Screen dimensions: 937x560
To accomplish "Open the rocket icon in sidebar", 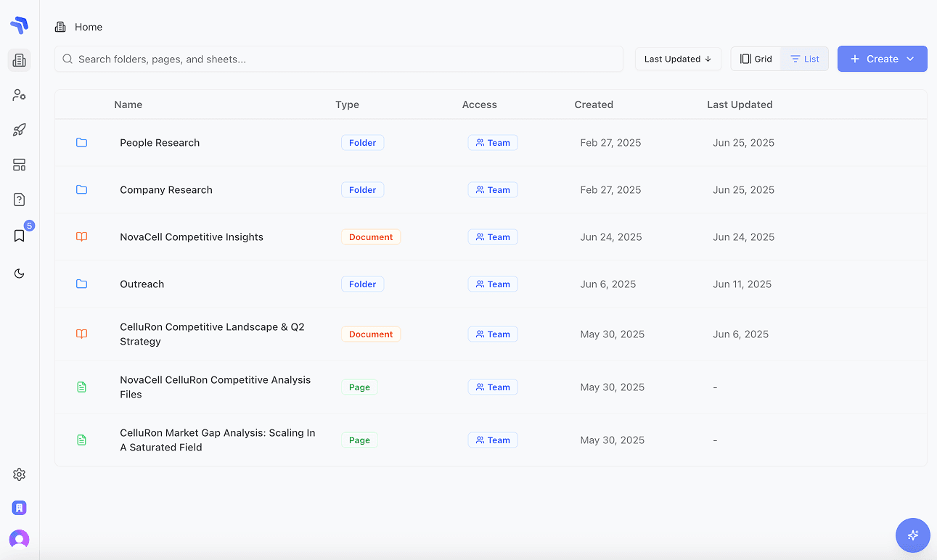I will [x=20, y=130].
